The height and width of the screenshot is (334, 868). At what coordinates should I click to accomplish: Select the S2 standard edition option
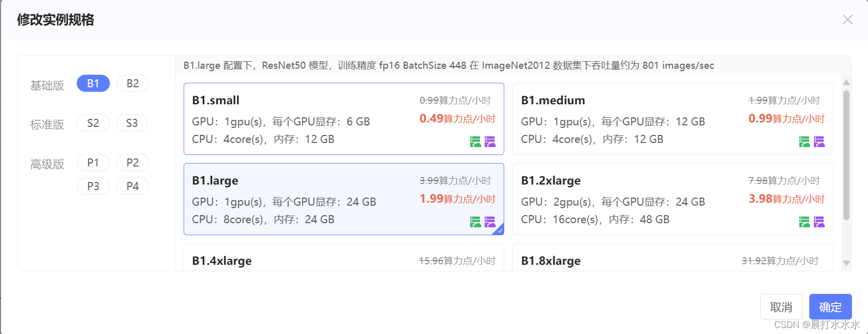tap(93, 123)
